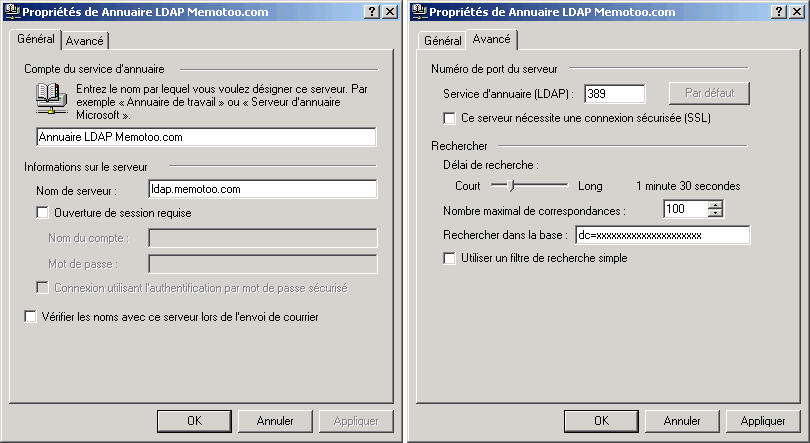Check Utiliser un filtre de recherche simple
This screenshot has height=443, width=810.
point(449,258)
